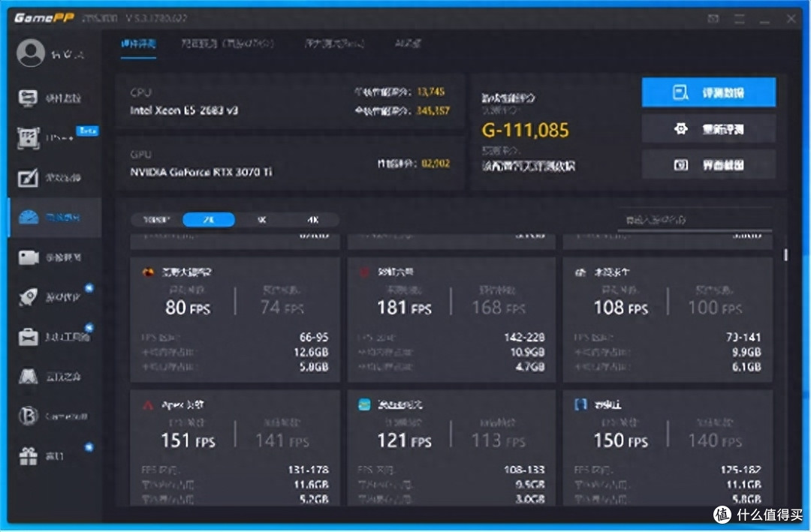Click the GPU score value 82,902

click(436, 164)
